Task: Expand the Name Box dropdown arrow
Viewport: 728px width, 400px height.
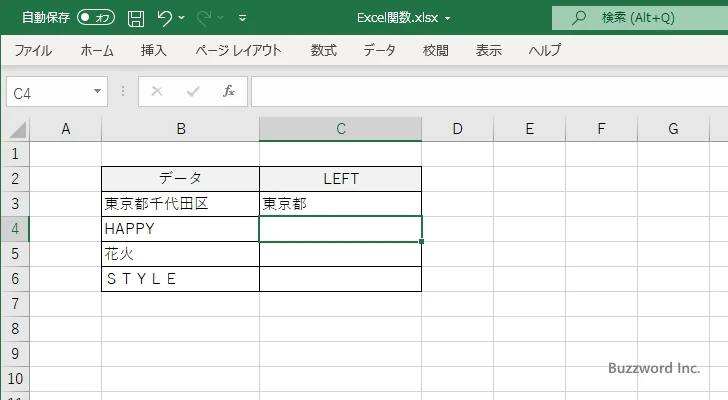Action: [x=98, y=91]
